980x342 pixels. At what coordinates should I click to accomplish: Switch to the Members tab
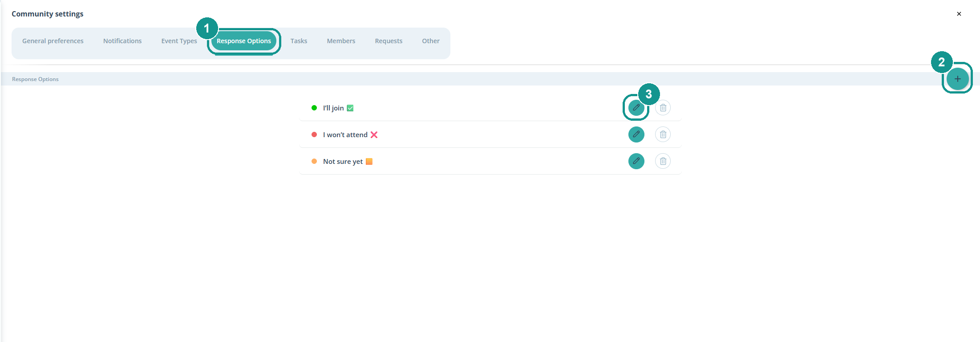[341, 41]
